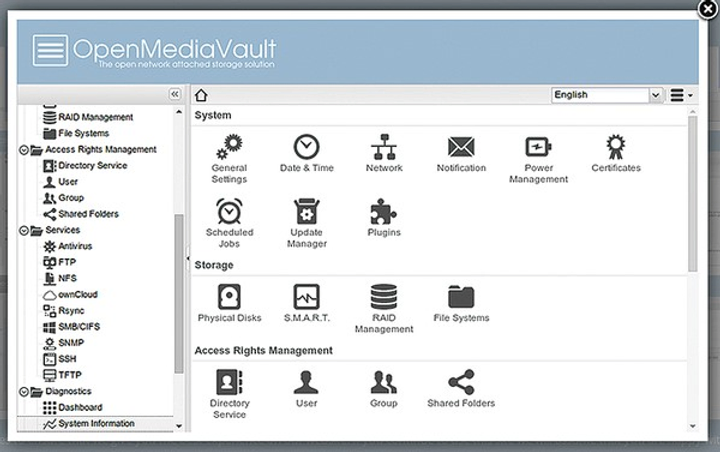Screen dimensions: 720x452
Task: Click the OpenMediaVault logo
Action: (x=154, y=51)
